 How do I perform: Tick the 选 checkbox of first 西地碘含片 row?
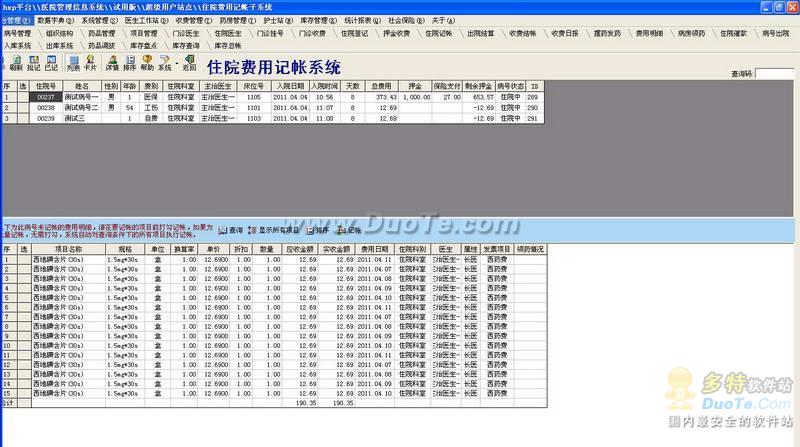coord(24,260)
